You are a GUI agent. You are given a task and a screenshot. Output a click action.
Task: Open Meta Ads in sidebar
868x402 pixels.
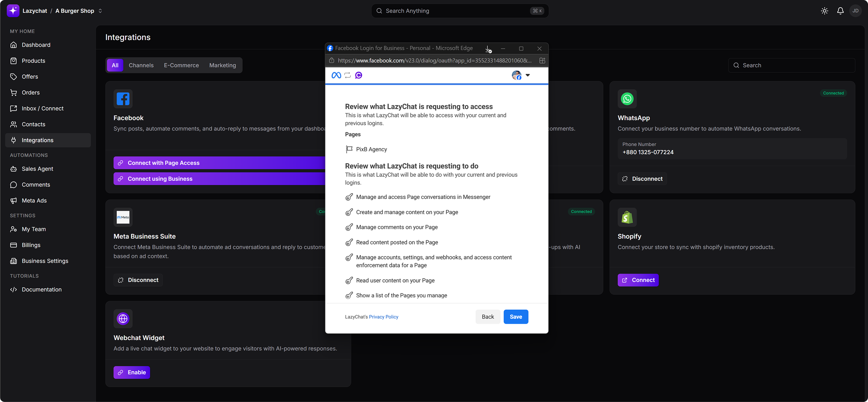tap(34, 201)
